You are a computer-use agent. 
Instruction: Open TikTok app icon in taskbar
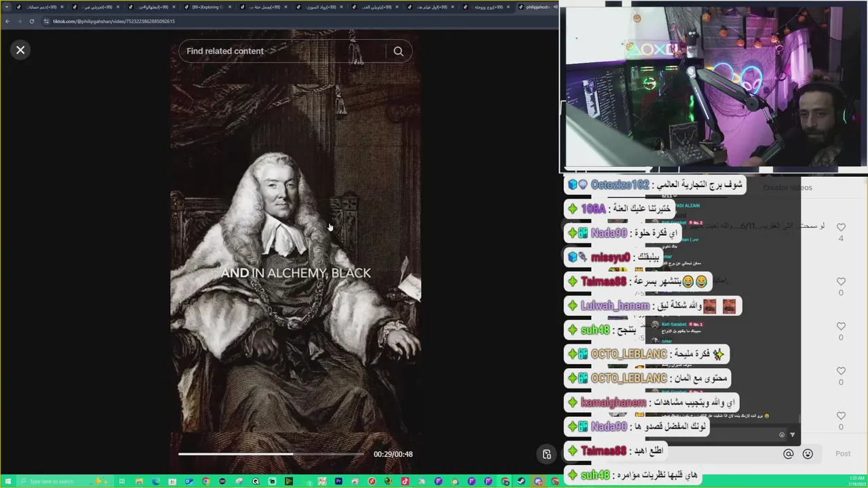tap(405, 481)
